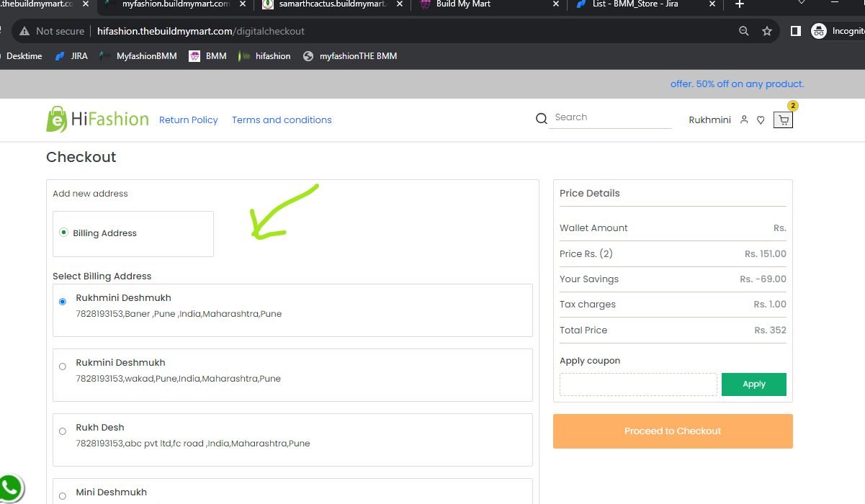Open the myfashionTHE BMM bookmark

350,56
